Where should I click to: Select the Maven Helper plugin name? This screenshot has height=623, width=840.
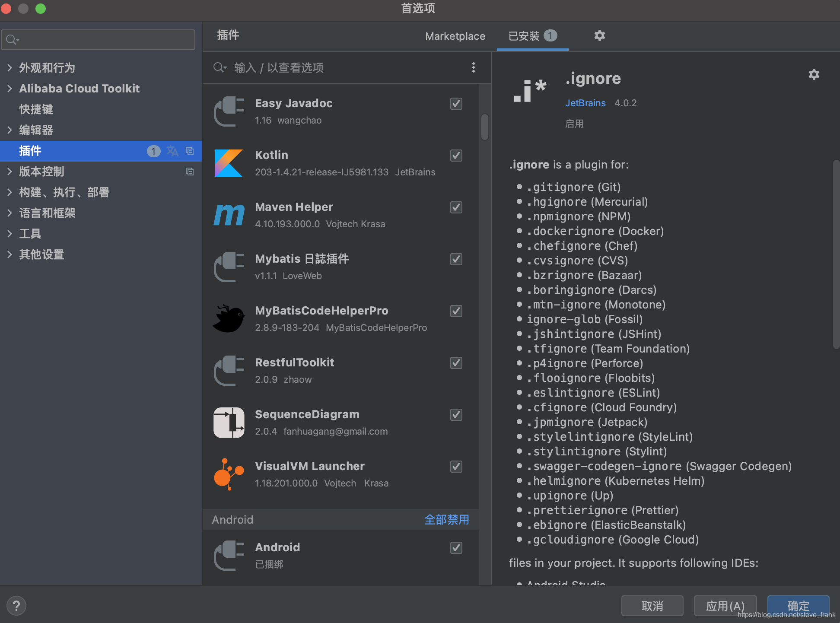tap(294, 207)
